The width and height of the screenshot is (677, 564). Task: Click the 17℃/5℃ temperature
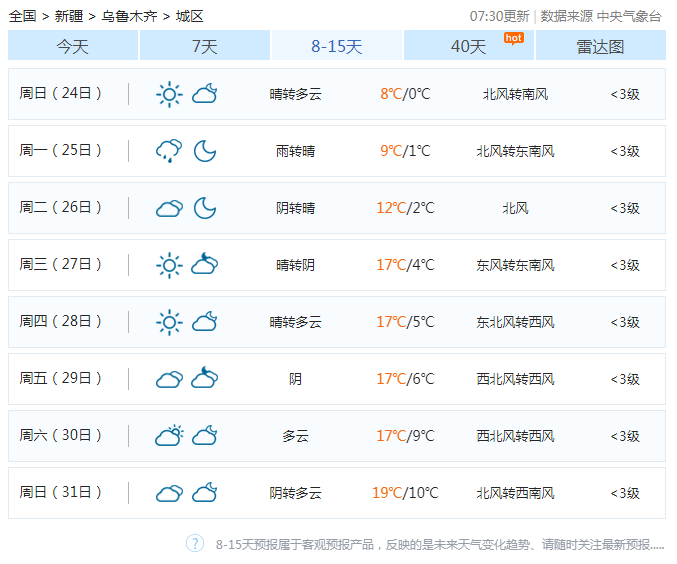tap(405, 322)
